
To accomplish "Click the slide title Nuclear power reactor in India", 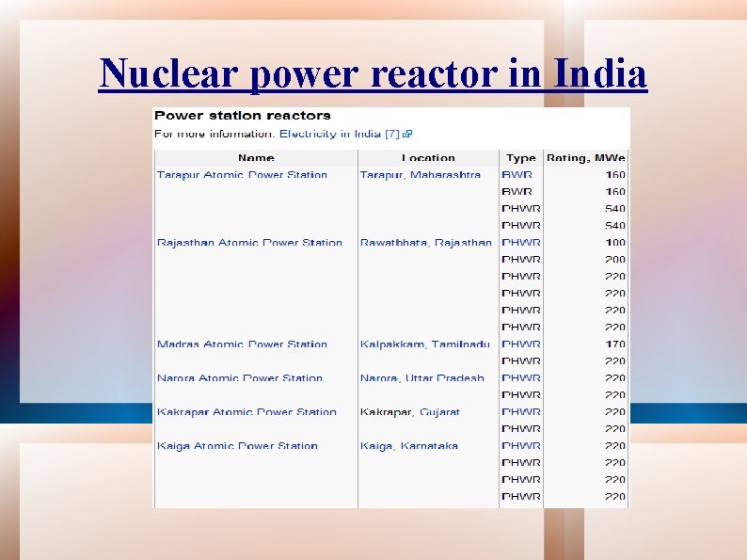I will (x=373, y=73).
